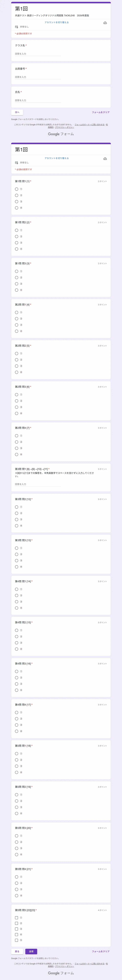The height and width of the screenshot is (980, 122).
Task: Click cloud save icon in the TACKLE40 header card
Action: [105, 23]
